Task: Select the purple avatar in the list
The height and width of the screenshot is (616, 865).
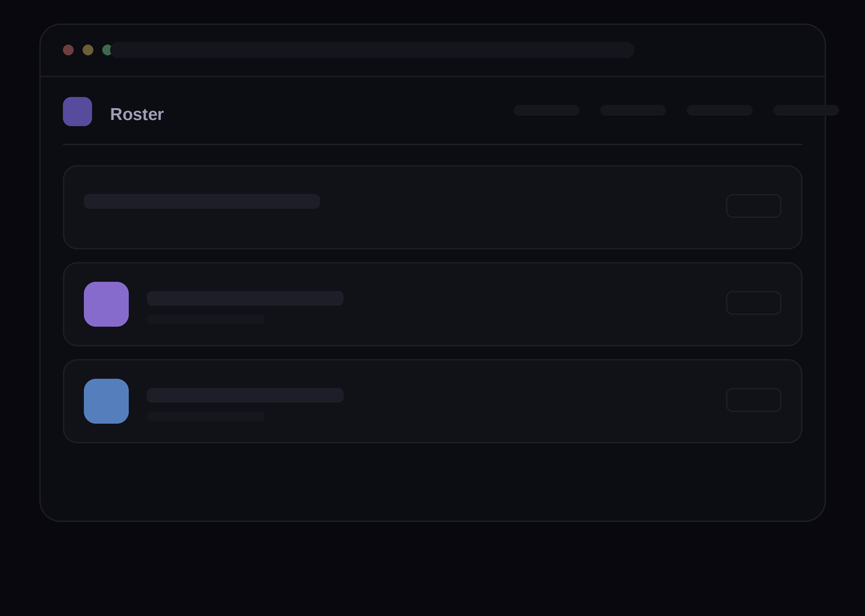Action: click(x=106, y=304)
